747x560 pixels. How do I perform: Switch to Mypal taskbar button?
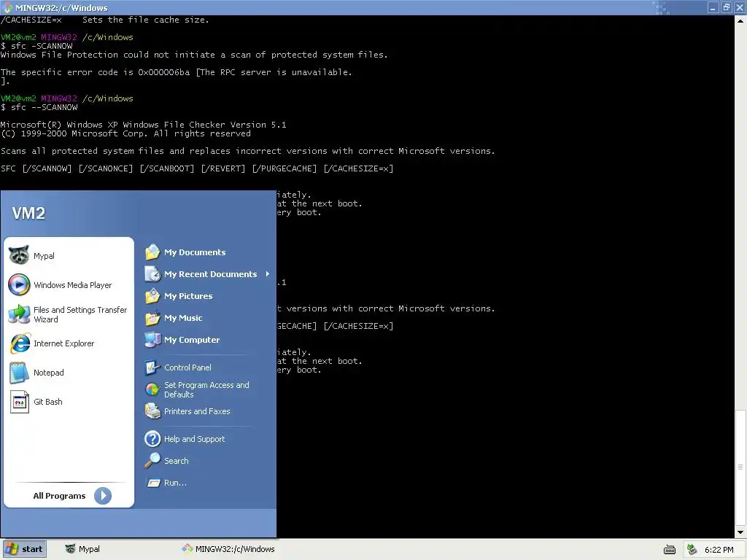click(83, 549)
